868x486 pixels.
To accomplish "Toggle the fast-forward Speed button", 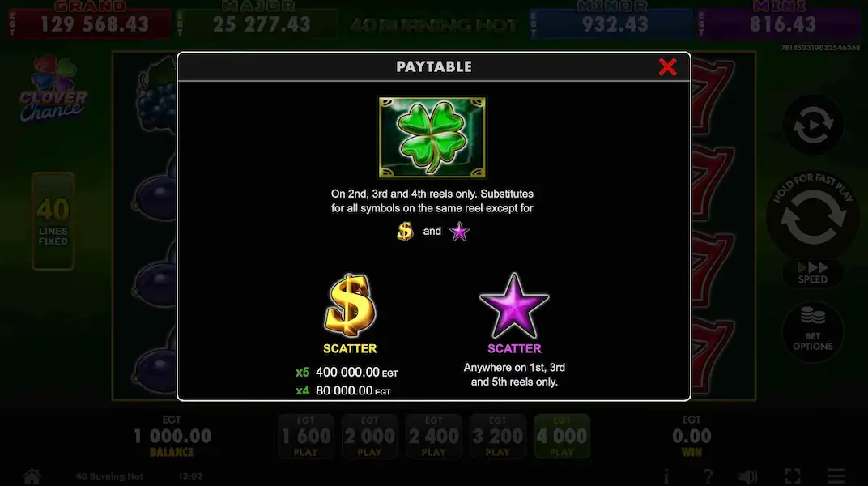I will coord(813,273).
